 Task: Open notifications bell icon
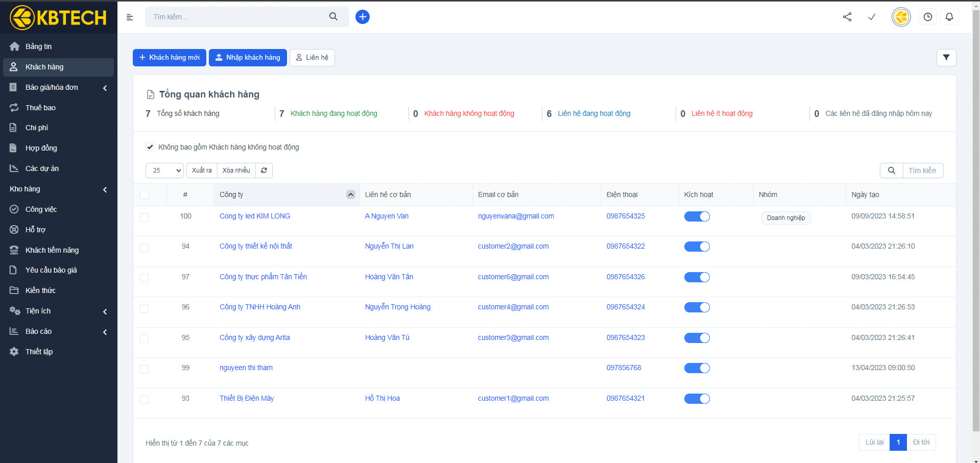[x=949, y=17]
